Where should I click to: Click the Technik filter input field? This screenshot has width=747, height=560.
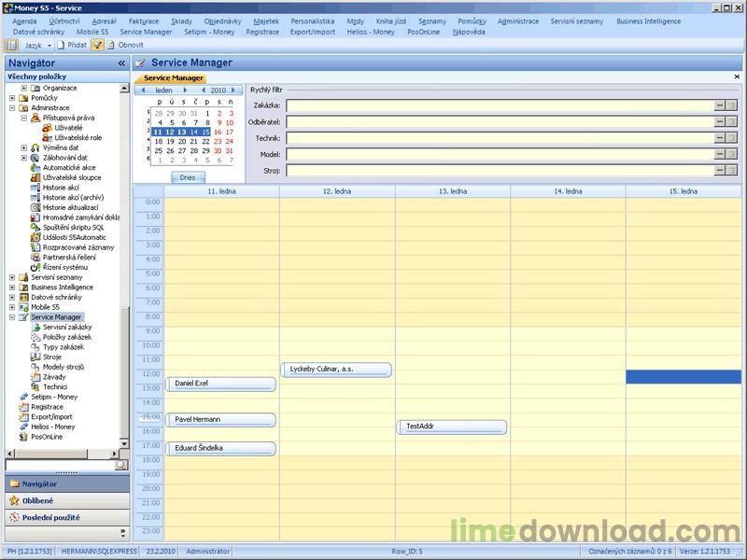[500, 138]
